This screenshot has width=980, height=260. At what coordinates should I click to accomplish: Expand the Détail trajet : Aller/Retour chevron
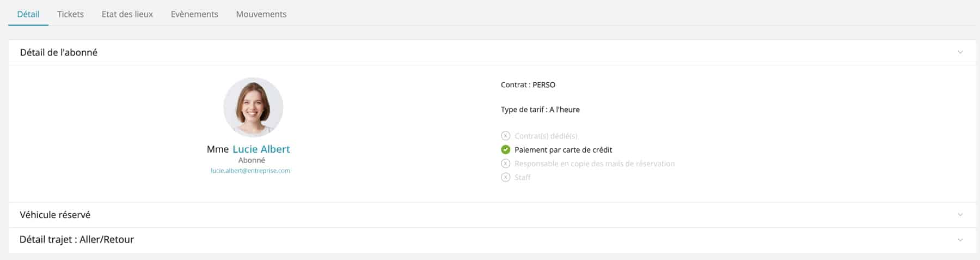(960, 240)
